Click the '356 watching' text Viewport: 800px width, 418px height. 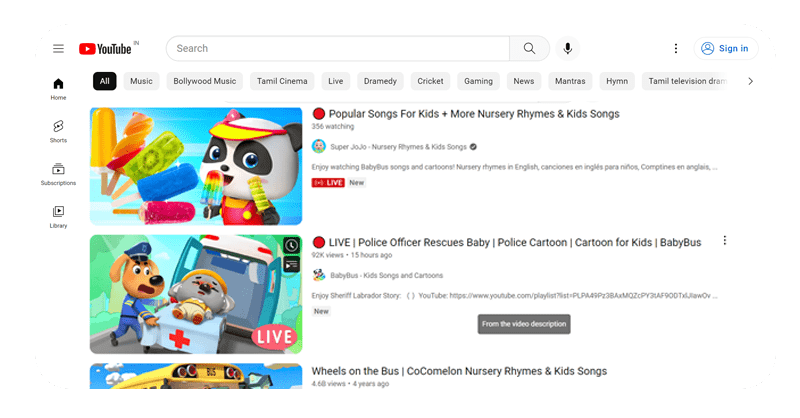(x=333, y=127)
